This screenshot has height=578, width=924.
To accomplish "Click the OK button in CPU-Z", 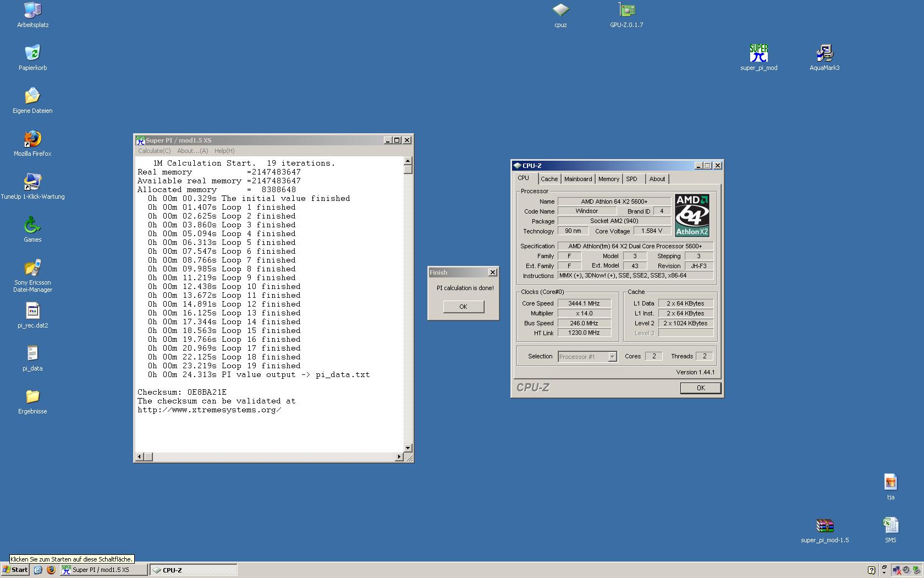I will point(701,388).
